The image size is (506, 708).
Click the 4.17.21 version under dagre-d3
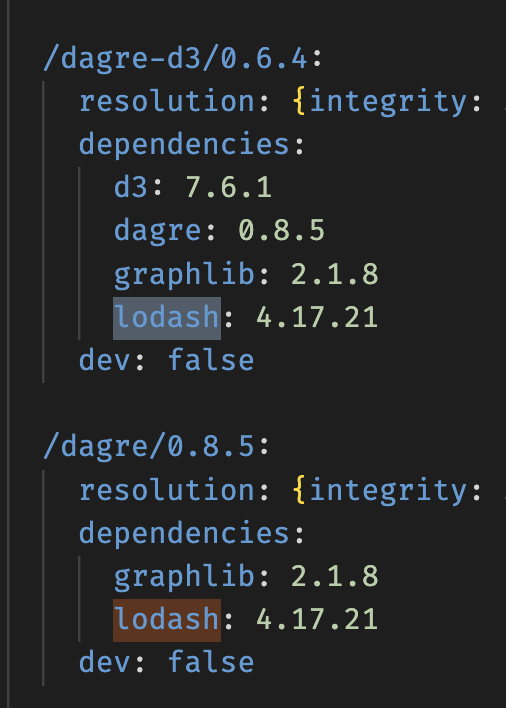click(317, 317)
